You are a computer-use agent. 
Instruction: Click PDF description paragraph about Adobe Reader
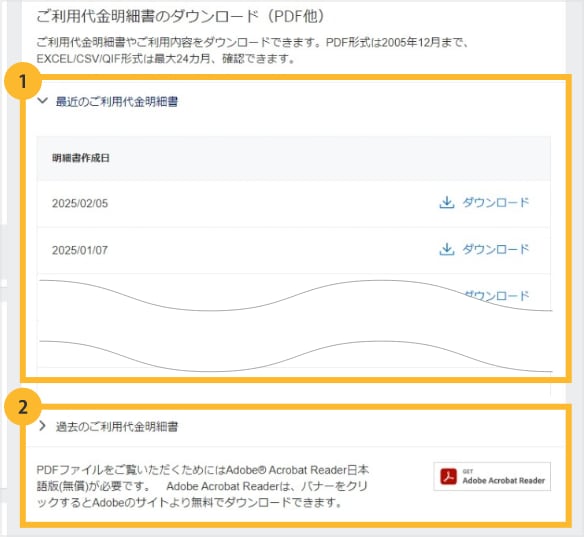203,486
